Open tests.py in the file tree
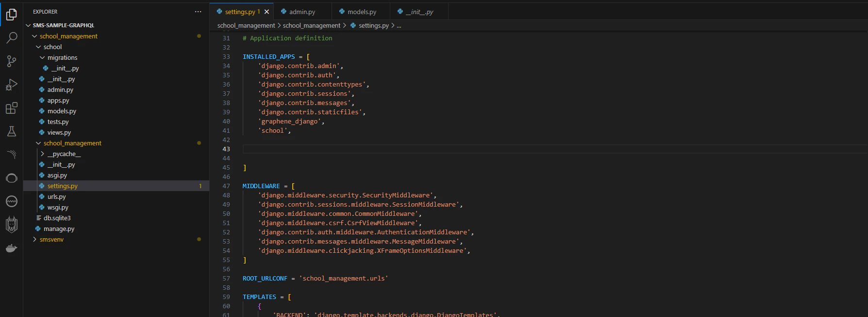The height and width of the screenshot is (317, 868). pyautogui.click(x=58, y=122)
